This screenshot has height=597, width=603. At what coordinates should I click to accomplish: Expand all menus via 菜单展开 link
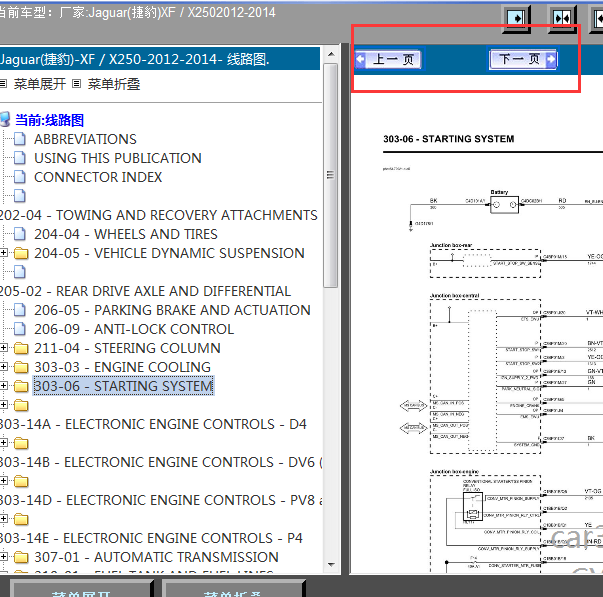(x=40, y=84)
